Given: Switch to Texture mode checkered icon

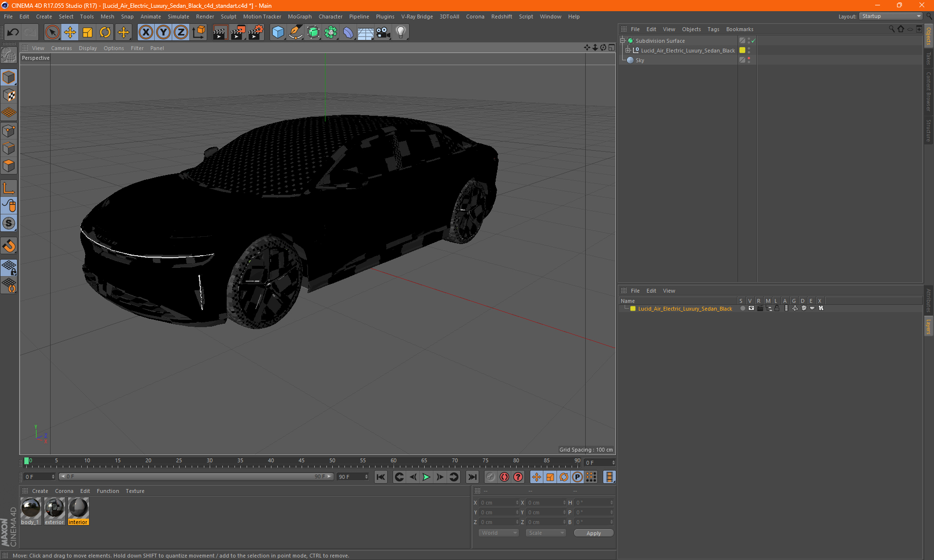Looking at the screenshot, I should point(9,95).
